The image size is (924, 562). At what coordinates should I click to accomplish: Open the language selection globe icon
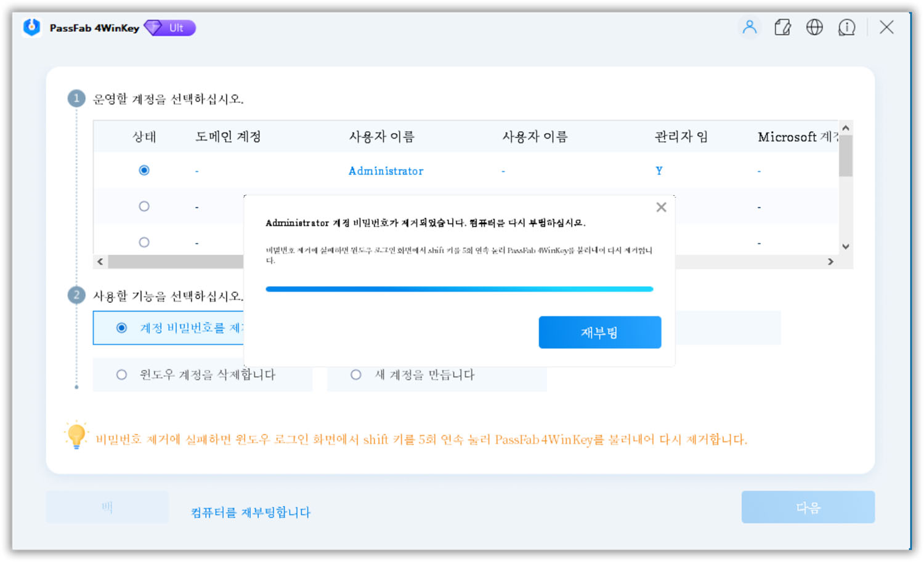(814, 27)
